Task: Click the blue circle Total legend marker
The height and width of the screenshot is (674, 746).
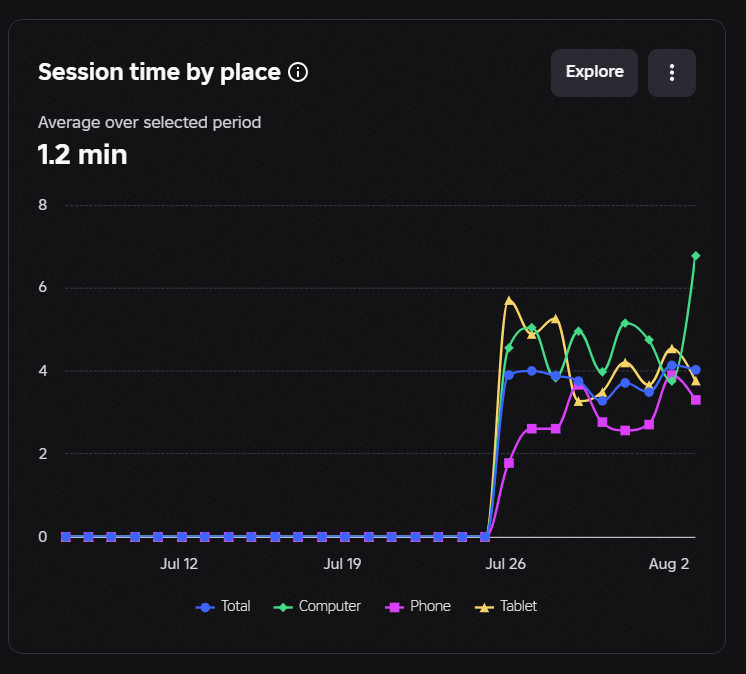Action: point(205,607)
